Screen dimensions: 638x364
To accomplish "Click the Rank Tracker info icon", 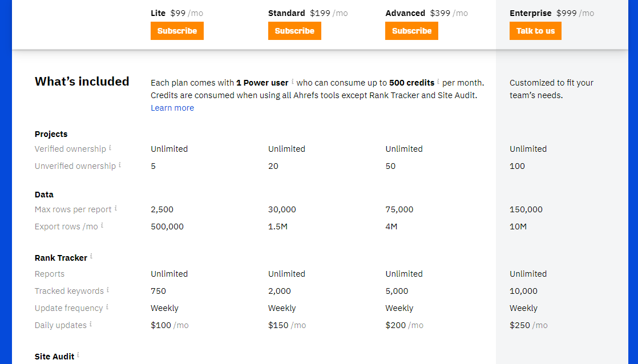I will click(x=91, y=256).
